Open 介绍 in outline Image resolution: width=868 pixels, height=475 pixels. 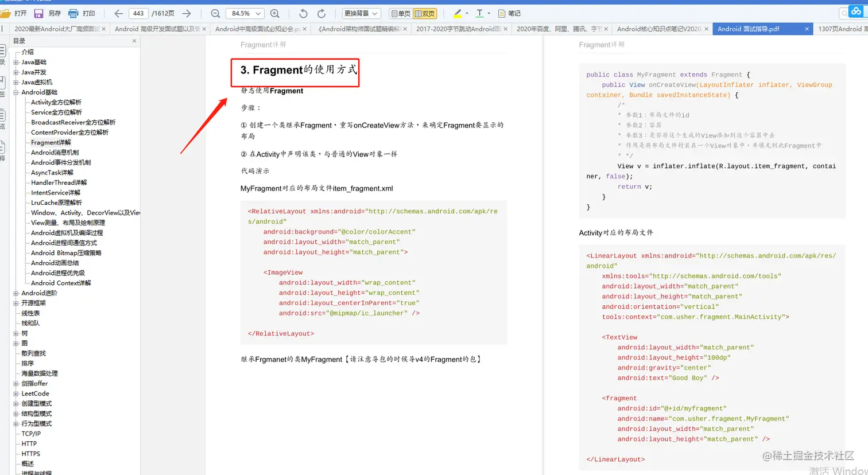(28, 52)
